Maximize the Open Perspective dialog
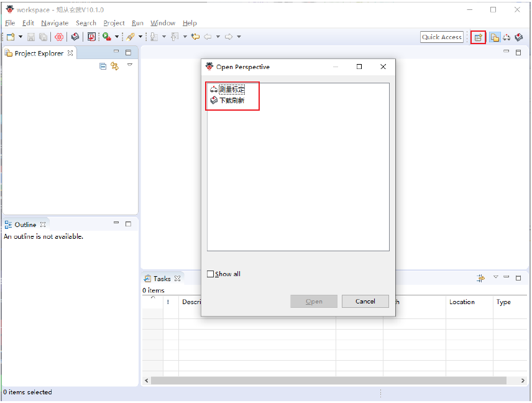 359,67
